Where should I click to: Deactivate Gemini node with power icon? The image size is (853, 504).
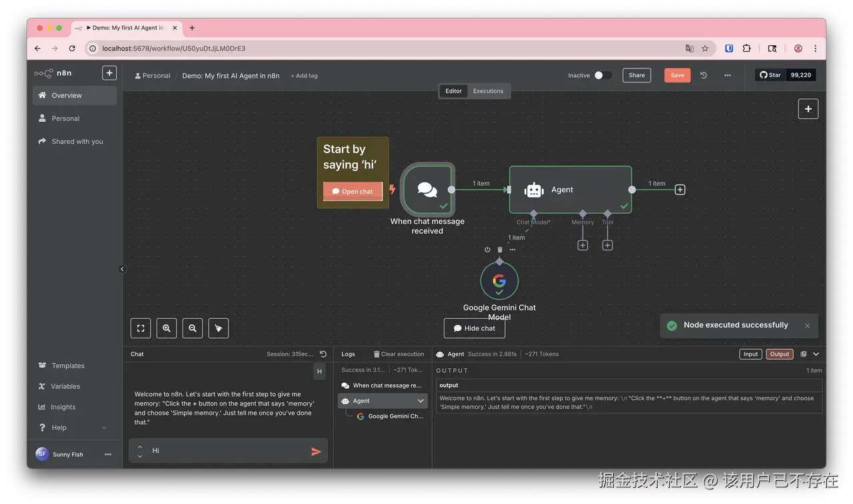[x=487, y=250]
